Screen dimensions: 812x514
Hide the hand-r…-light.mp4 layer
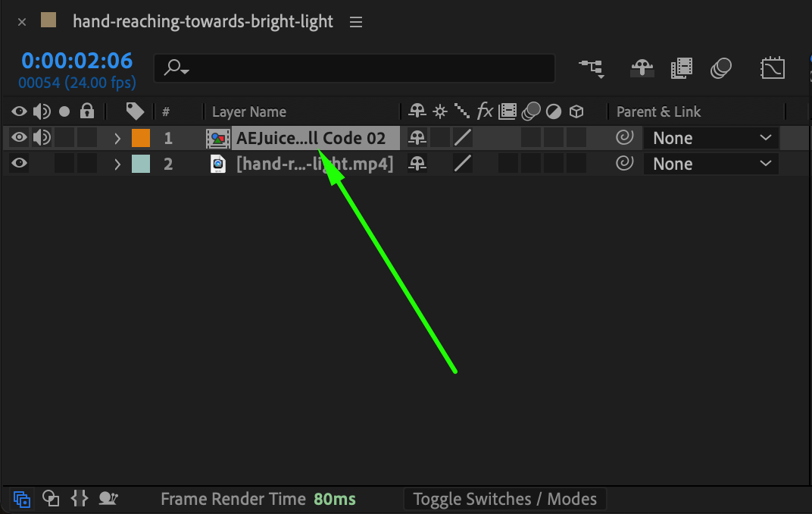[x=19, y=163]
